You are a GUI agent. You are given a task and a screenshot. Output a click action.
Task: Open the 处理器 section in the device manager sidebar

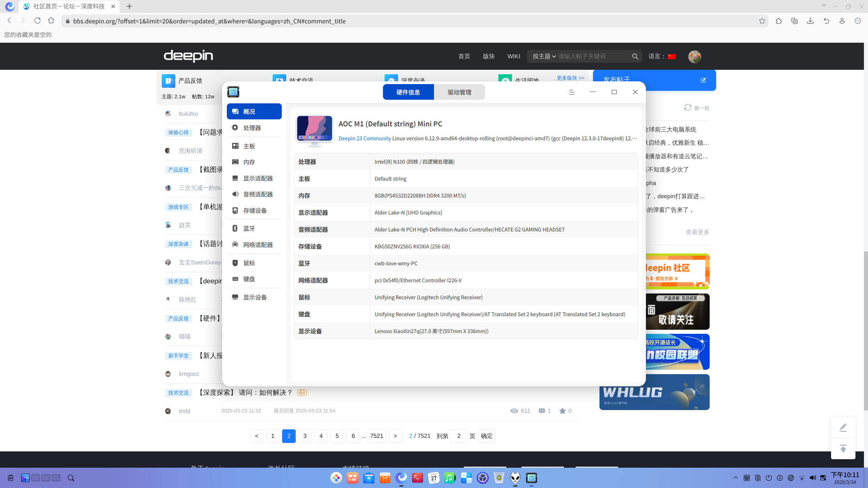(254, 128)
